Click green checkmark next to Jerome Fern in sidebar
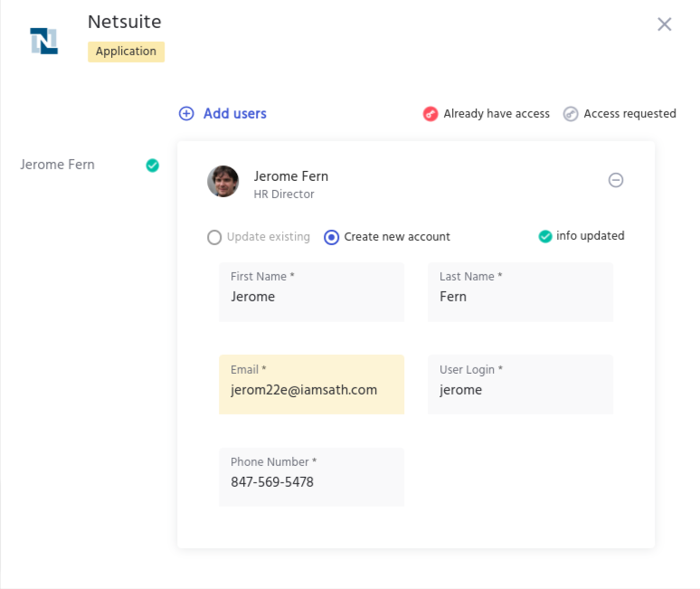 pyautogui.click(x=153, y=165)
